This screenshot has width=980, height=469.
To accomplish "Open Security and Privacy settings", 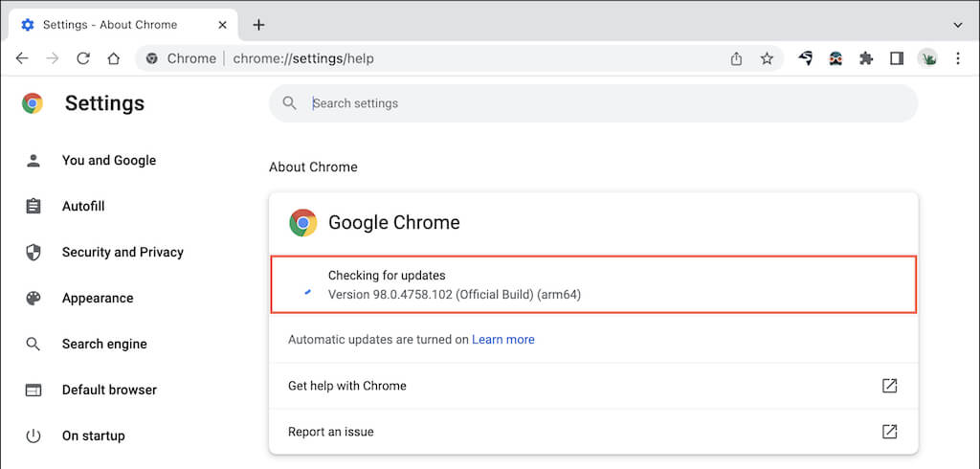I will click(x=122, y=253).
